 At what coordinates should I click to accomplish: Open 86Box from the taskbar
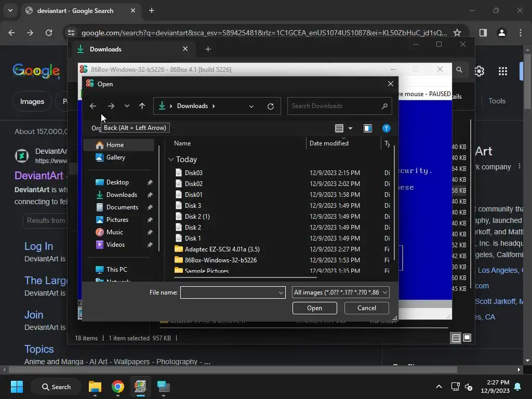[140, 387]
